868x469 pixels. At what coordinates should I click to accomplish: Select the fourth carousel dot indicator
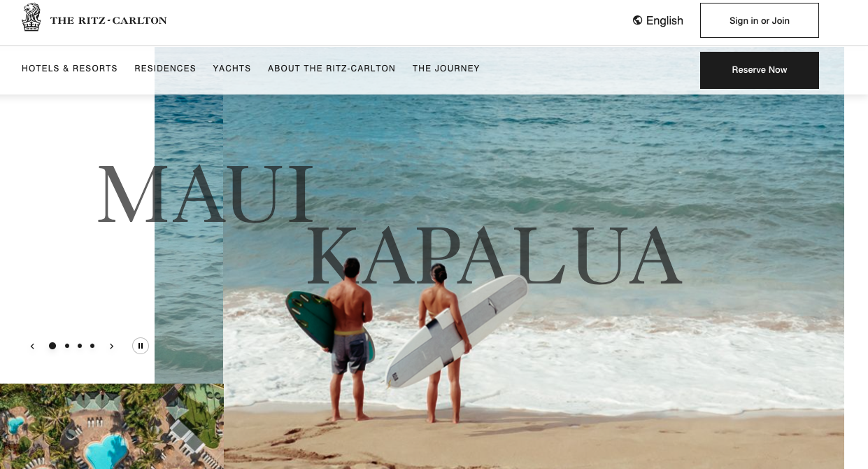tap(92, 346)
